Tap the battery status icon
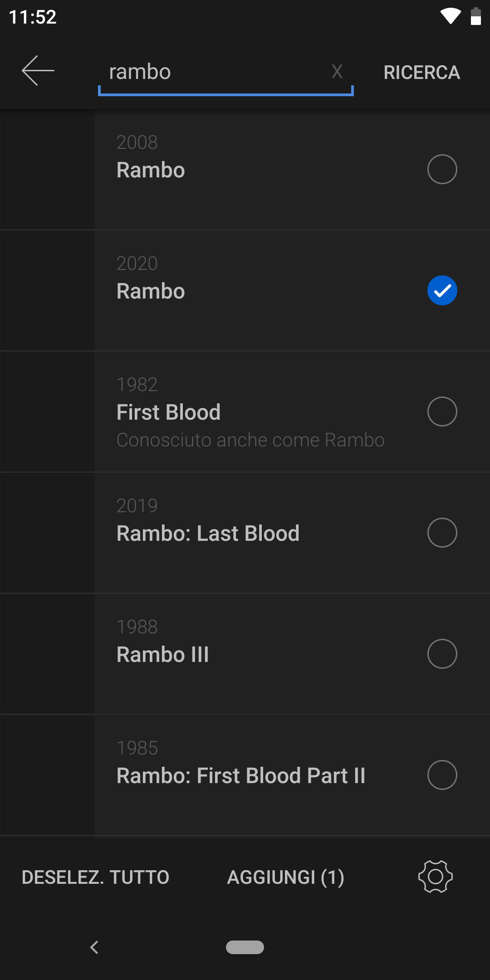The height and width of the screenshot is (980, 490). pyautogui.click(x=475, y=16)
